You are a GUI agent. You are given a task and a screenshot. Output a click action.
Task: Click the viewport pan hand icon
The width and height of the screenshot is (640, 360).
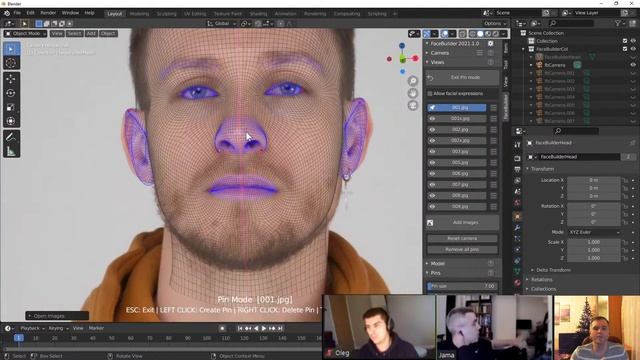(x=413, y=93)
